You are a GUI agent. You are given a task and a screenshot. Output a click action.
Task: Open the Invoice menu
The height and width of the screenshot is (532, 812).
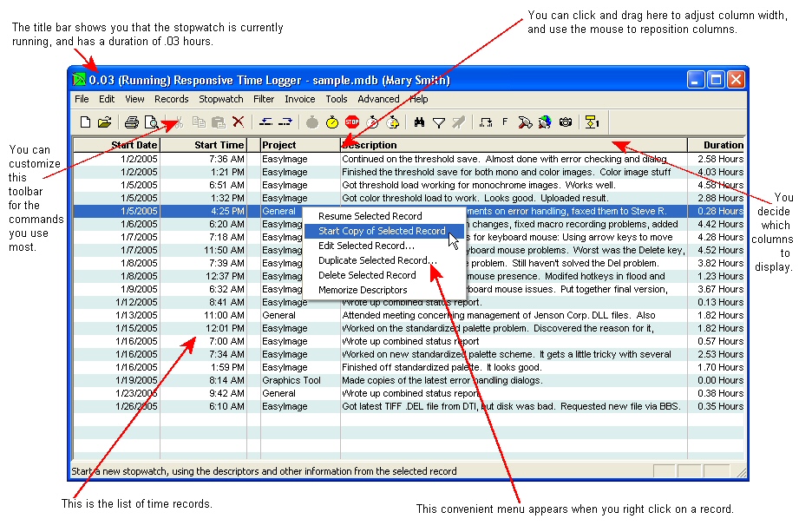[300, 99]
